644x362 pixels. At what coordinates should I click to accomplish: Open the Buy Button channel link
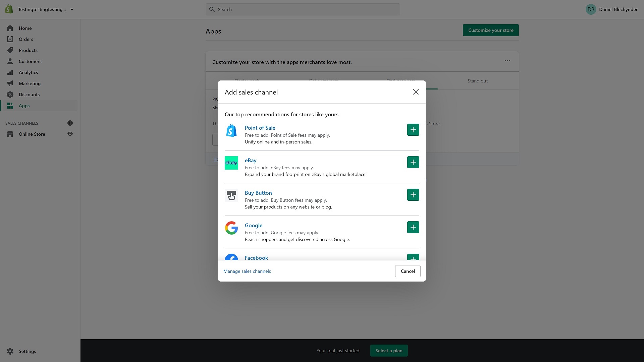coord(258,193)
